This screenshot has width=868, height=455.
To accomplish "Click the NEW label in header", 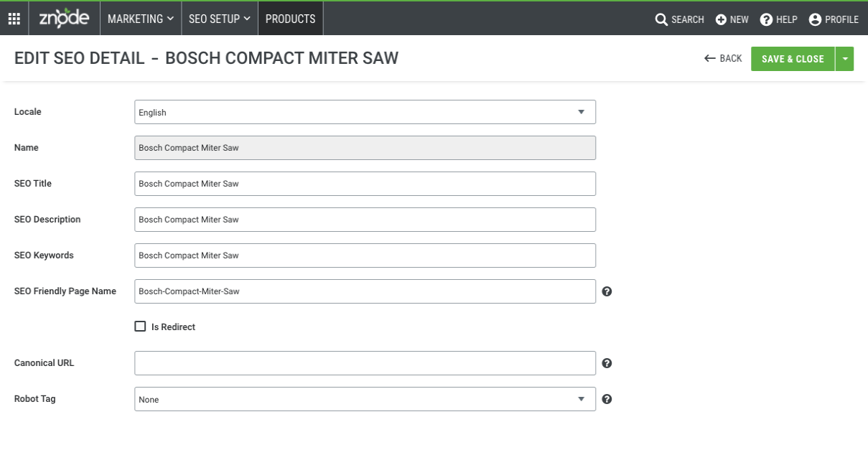I will click(739, 19).
